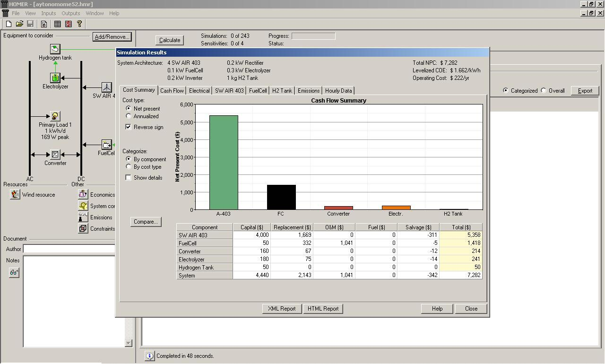Select the Overall radio button
Screen dimensions: 605x364
[544, 90]
